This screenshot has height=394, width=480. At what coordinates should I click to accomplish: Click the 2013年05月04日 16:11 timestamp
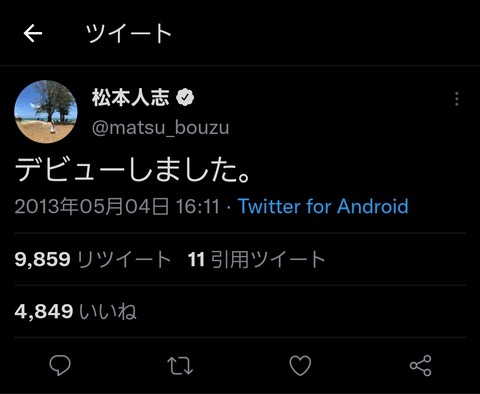pyautogui.click(x=117, y=206)
